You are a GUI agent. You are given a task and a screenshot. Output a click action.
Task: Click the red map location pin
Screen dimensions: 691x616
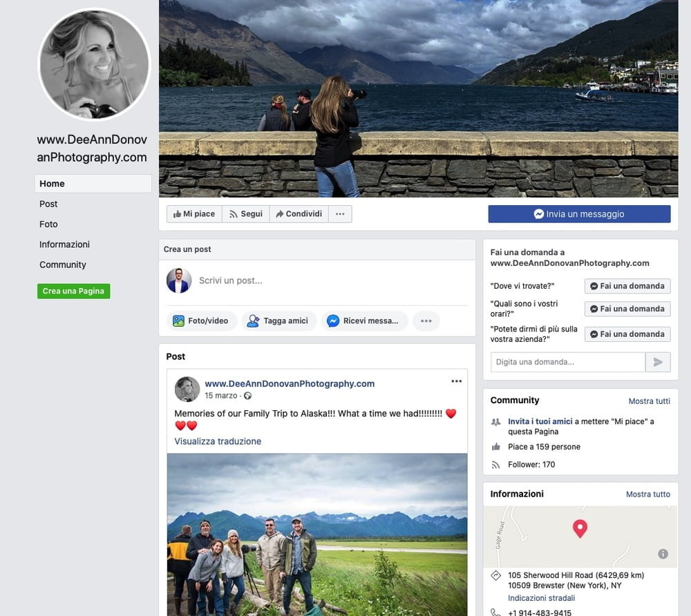click(x=580, y=528)
